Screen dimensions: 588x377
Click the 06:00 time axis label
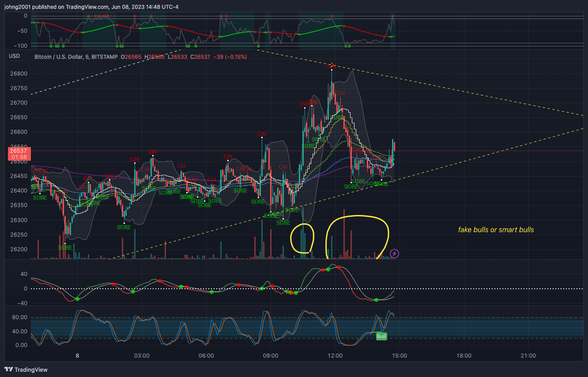tap(206, 356)
